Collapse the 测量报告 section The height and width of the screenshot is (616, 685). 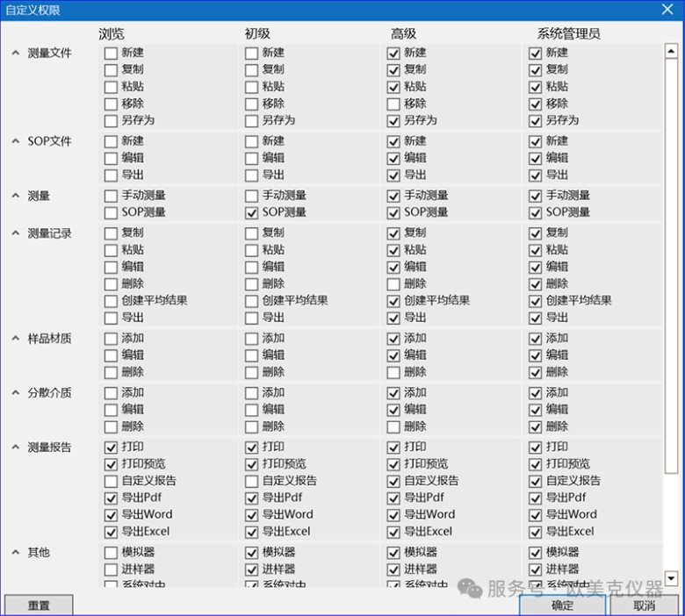click(x=15, y=448)
